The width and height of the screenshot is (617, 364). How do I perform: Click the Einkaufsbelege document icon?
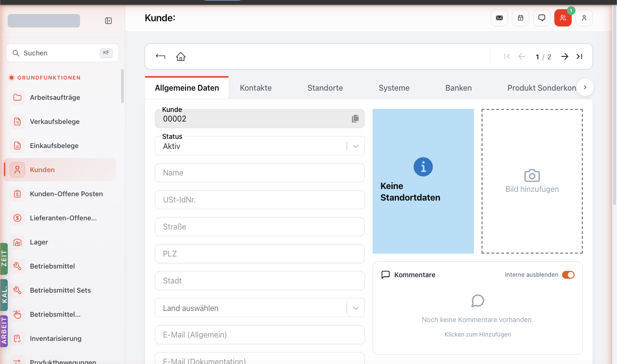coord(17,146)
